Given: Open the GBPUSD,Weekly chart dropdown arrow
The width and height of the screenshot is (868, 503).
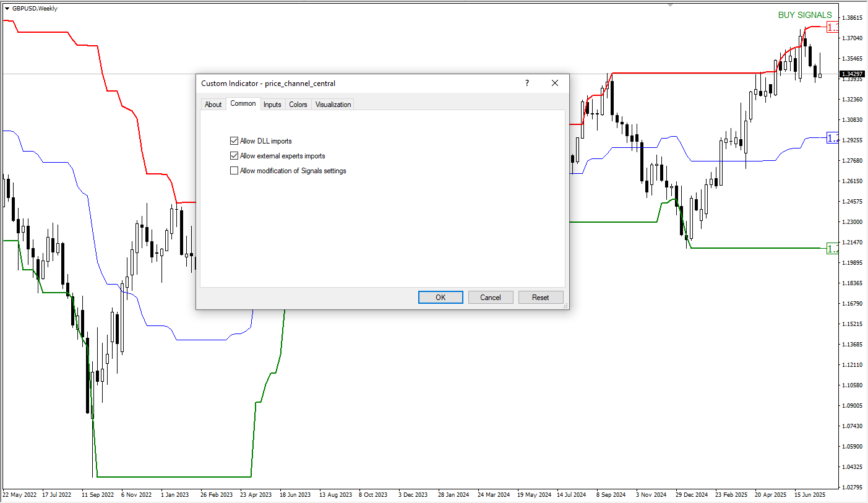Looking at the screenshot, I should click(x=7, y=8).
